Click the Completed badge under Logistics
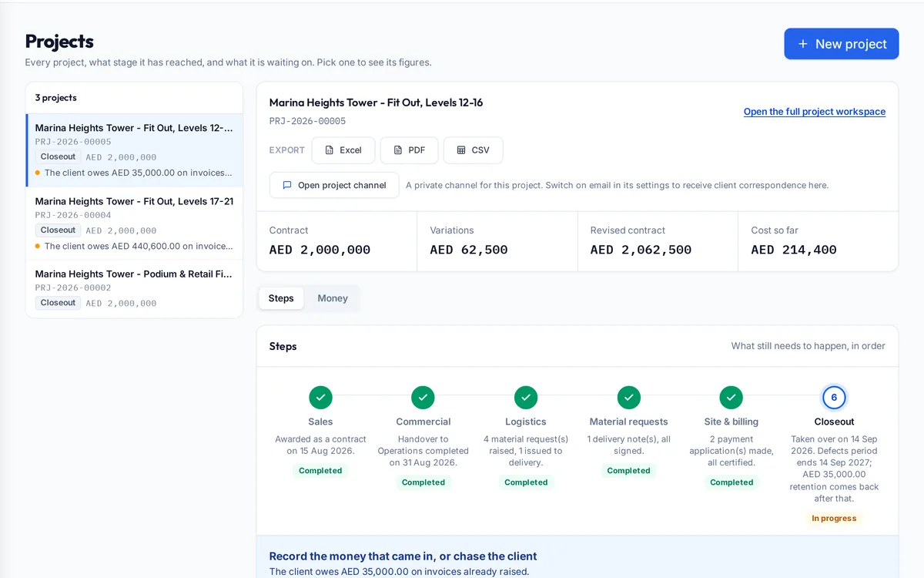Viewport: 924px width, 578px height. point(526,482)
